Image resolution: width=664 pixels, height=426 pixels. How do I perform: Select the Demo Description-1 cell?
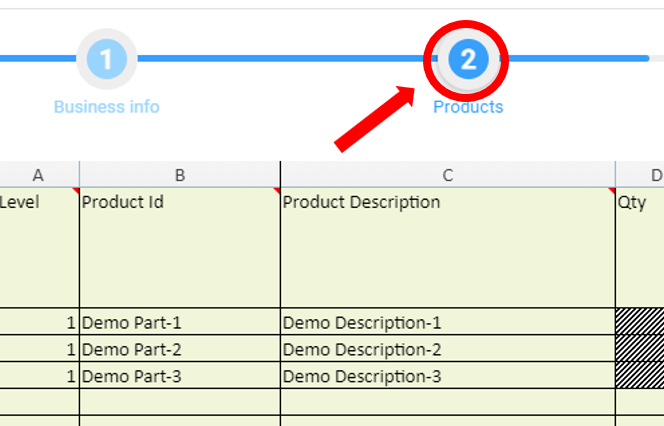(x=448, y=322)
